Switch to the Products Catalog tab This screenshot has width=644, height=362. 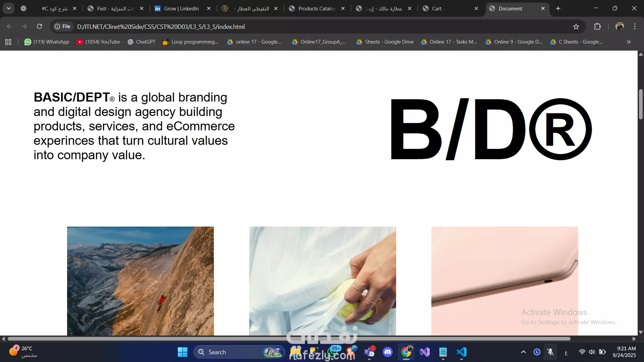pos(316,8)
